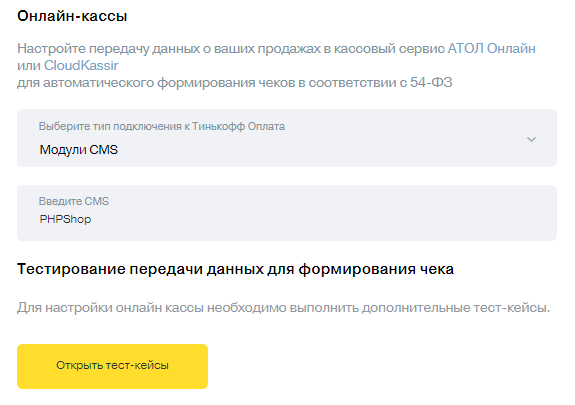Screen dimensions: 575x405
Task: Select the 'Модули CMS' chosen value text
Action: [78, 150]
